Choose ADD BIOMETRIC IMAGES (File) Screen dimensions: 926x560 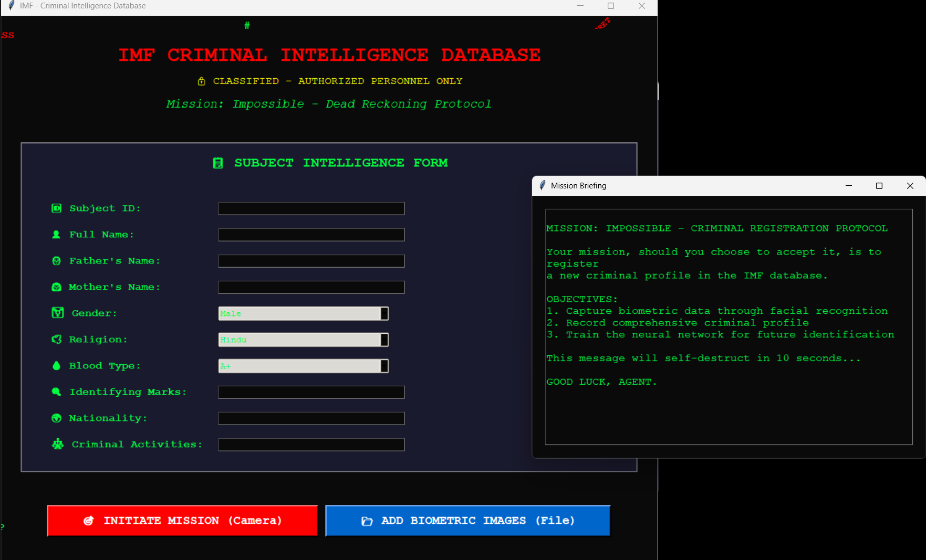pyautogui.click(x=467, y=521)
